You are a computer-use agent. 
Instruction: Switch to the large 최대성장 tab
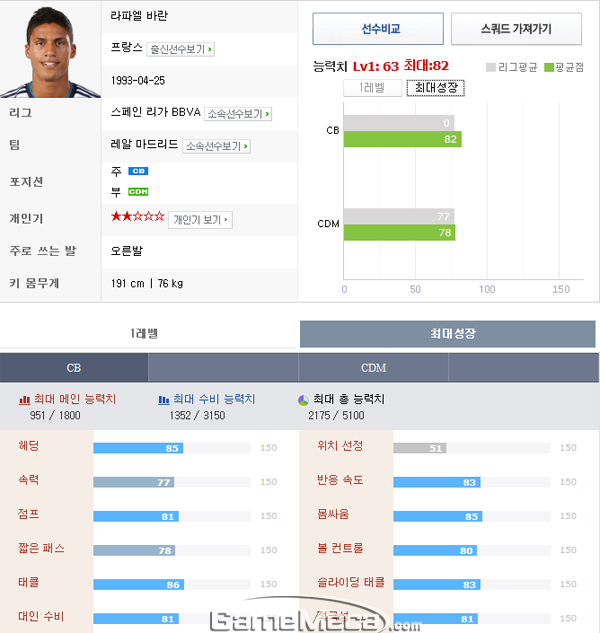447,333
